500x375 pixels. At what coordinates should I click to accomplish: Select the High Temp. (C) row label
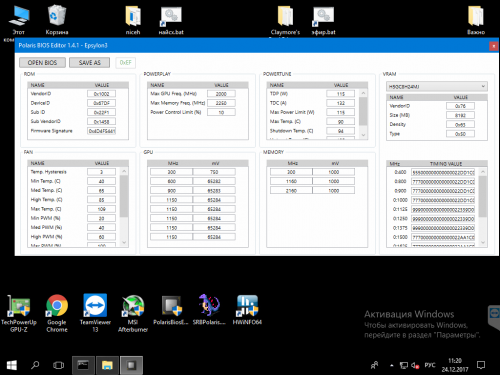(46, 200)
